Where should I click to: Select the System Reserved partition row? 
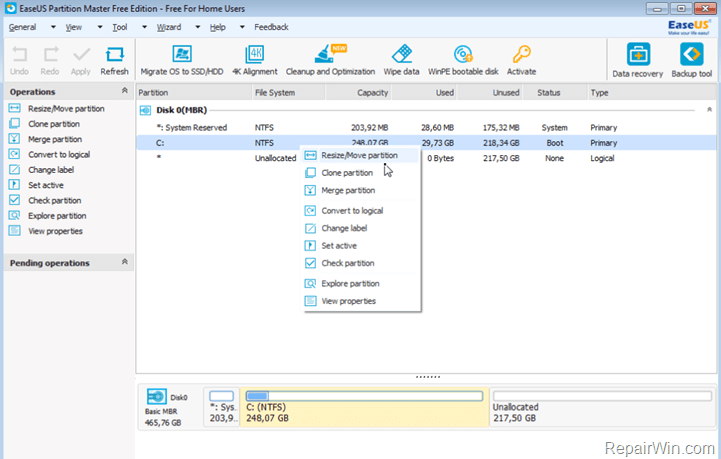point(426,127)
